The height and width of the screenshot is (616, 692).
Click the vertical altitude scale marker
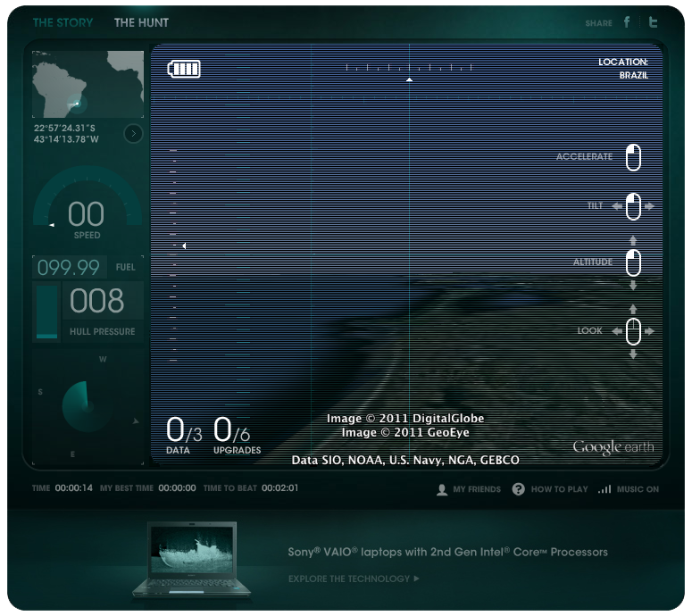pyautogui.click(x=184, y=246)
